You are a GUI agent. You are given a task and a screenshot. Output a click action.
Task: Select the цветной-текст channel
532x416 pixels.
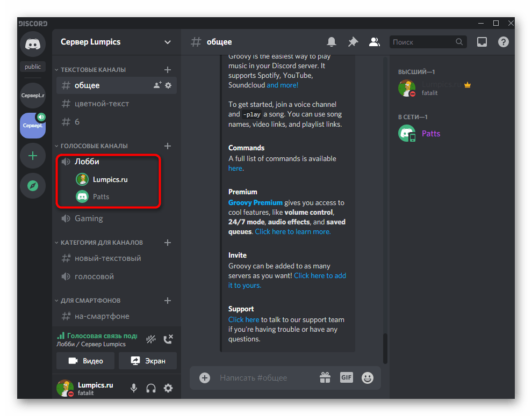102,104
